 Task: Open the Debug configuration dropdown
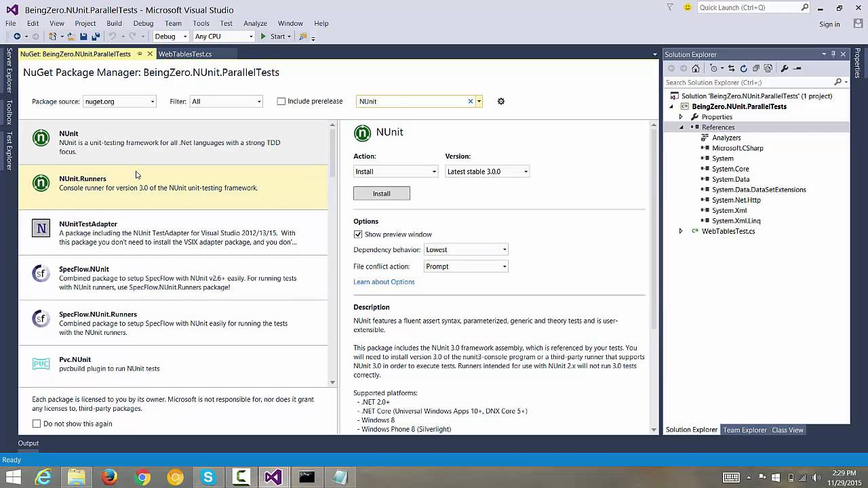point(170,37)
